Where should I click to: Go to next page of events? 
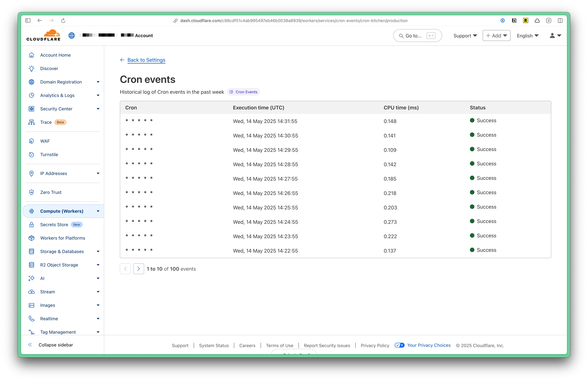139,269
